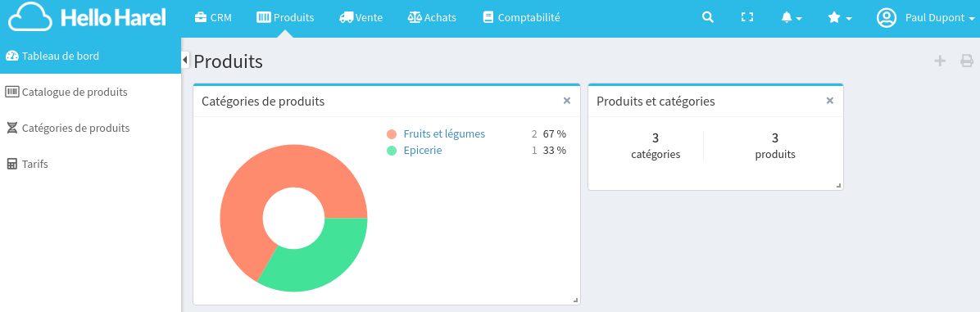Image resolution: width=980 pixels, height=312 pixels.
Task: Close the Produits et catégories widget
Action: pos(830,101)
